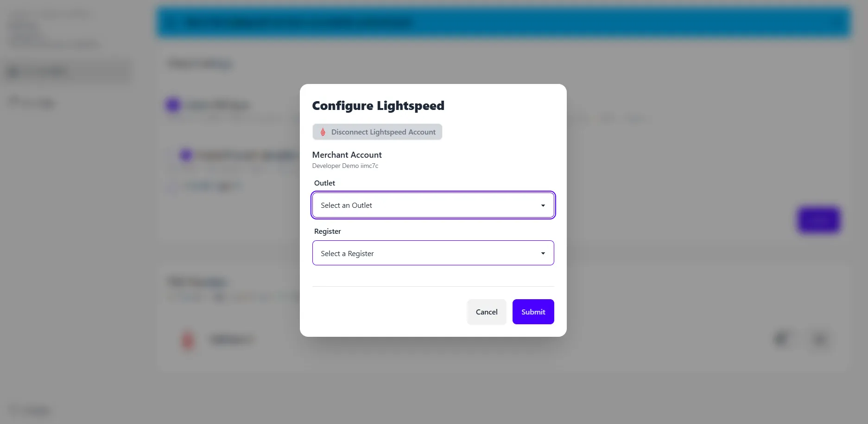The width and height of the screenshot is (868, 424).
Task: Click the Lightspeed flame icon on Disconnect button
Action: pos(323,132)
